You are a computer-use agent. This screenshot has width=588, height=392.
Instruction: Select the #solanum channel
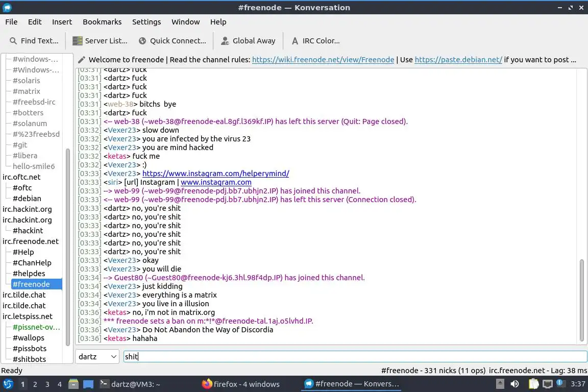30,124
